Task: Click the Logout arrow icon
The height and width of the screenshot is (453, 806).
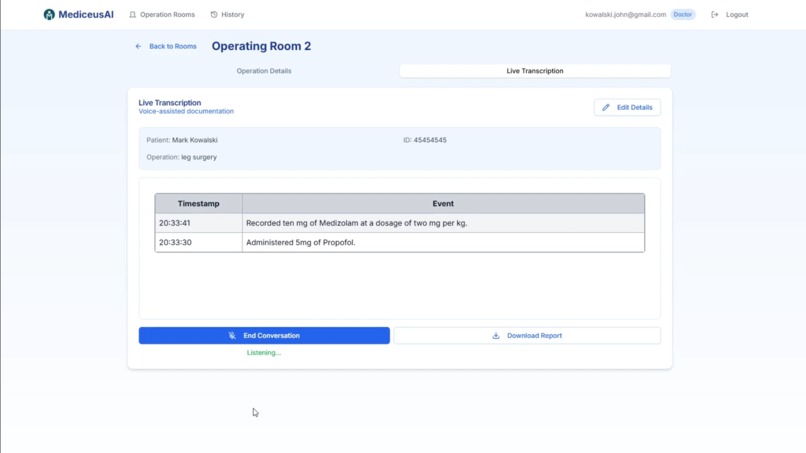Action: tap(715, 14)
